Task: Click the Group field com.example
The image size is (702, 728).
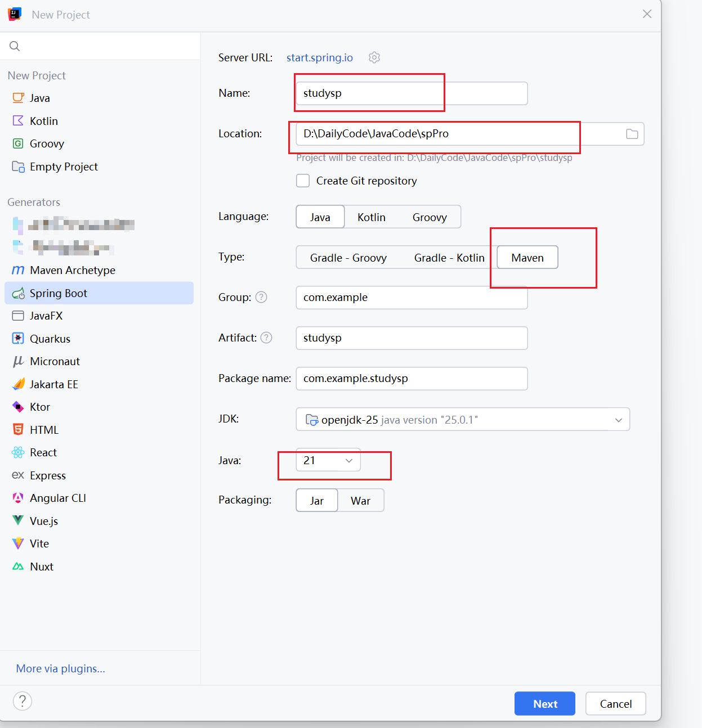Action: (412, 298)
